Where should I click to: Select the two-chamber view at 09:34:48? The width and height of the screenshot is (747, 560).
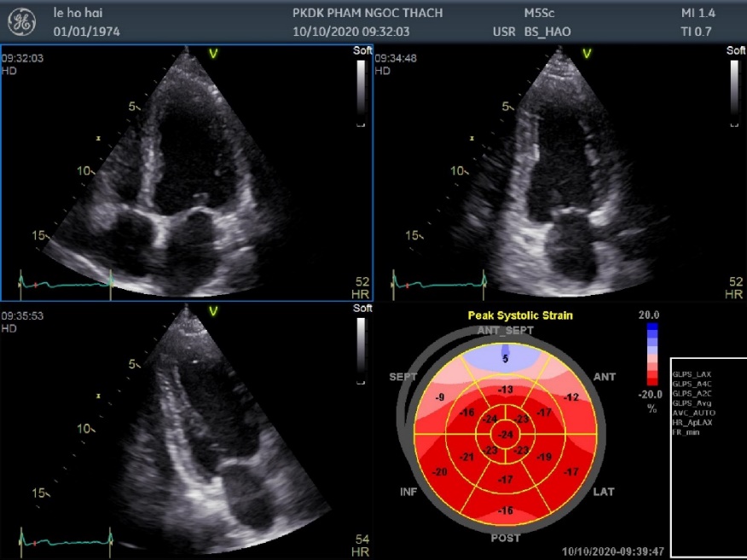pos(560,172)
